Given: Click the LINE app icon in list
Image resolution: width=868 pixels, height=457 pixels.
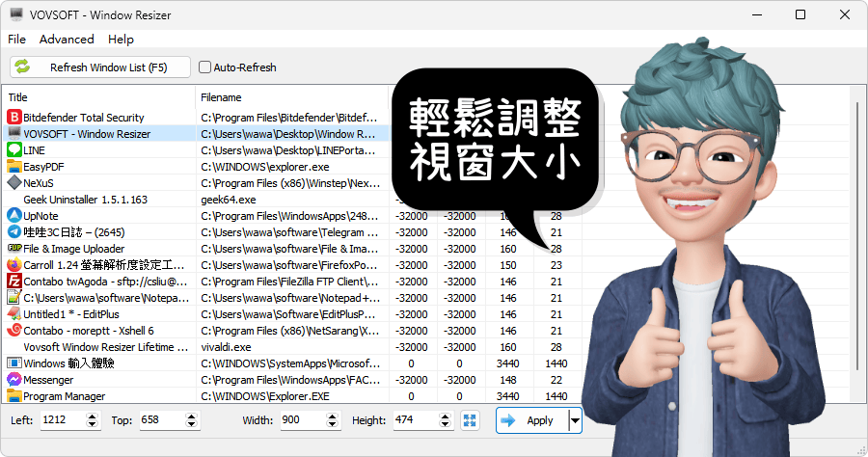Looking at the screenshot, I should click(14, 150).
